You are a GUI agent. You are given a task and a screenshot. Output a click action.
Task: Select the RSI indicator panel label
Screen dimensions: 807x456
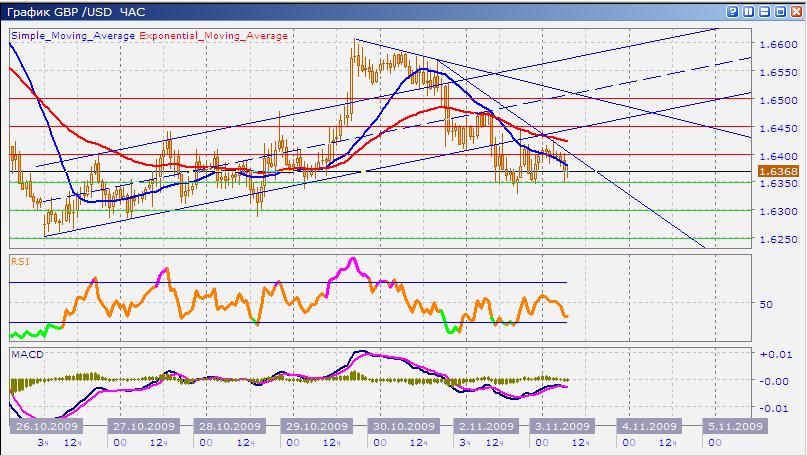point(19,260)
